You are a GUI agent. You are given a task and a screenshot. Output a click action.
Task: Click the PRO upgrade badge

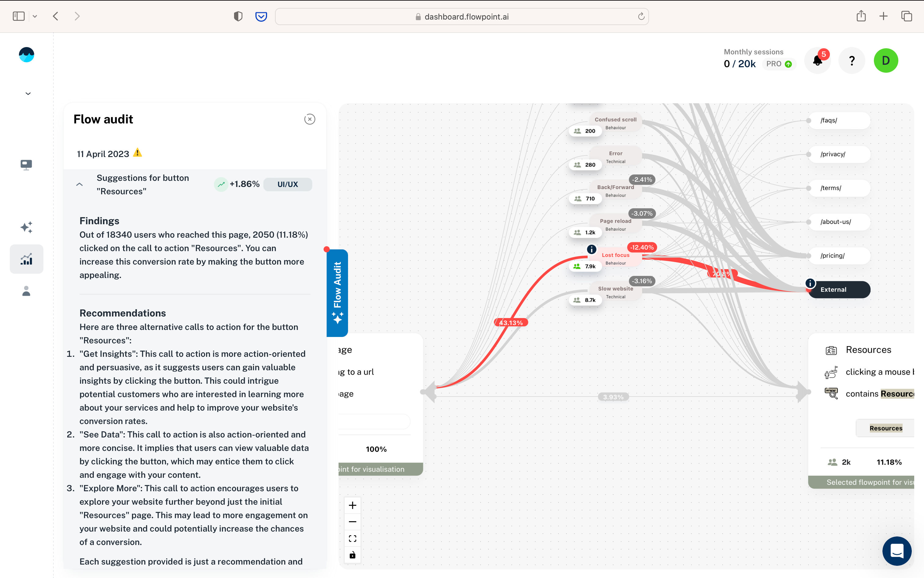coord(779,64)
